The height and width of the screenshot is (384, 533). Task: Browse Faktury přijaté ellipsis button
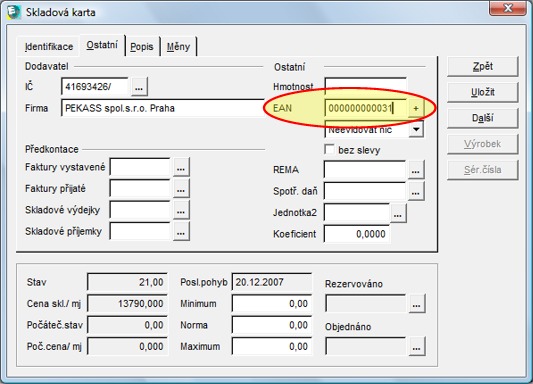tap(181, 189)
